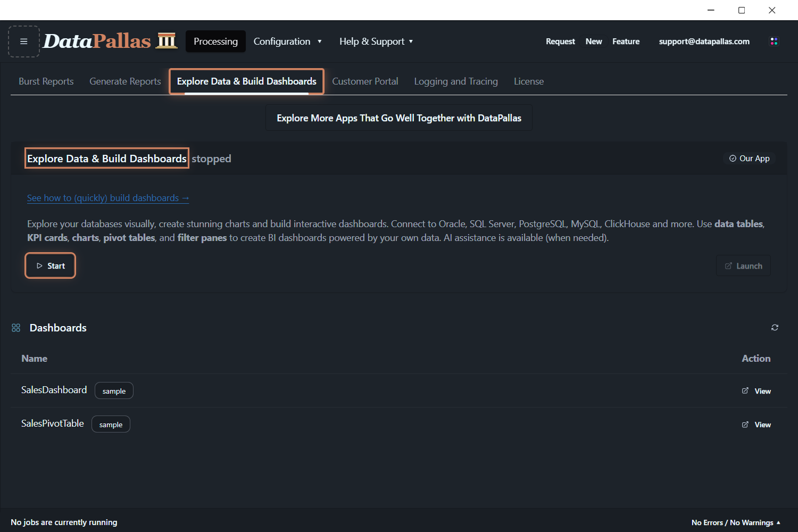Open the Processing menu
Image resolution: width=798 pixels, height=532 pixels.
tap(215, 41)
